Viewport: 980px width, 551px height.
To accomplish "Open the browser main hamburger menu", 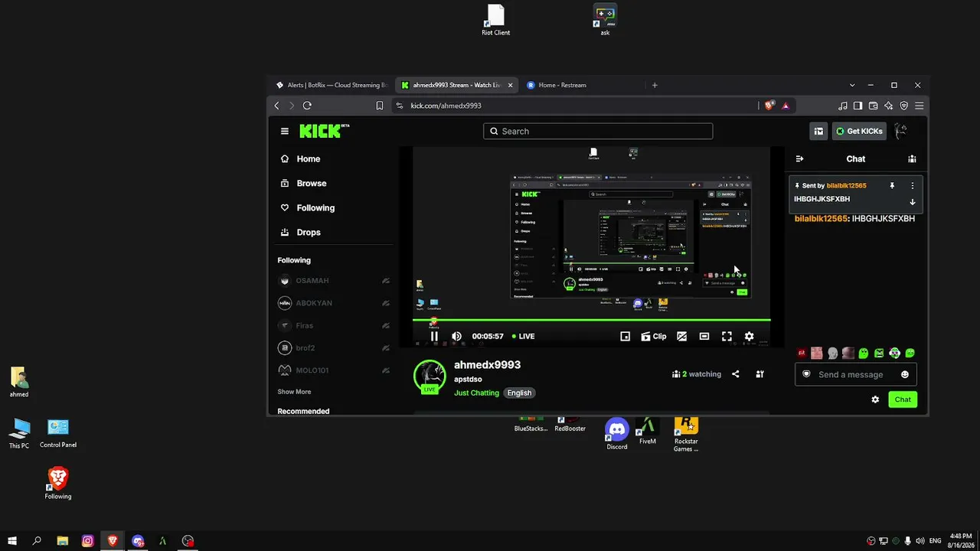I will tap(920, 106).
